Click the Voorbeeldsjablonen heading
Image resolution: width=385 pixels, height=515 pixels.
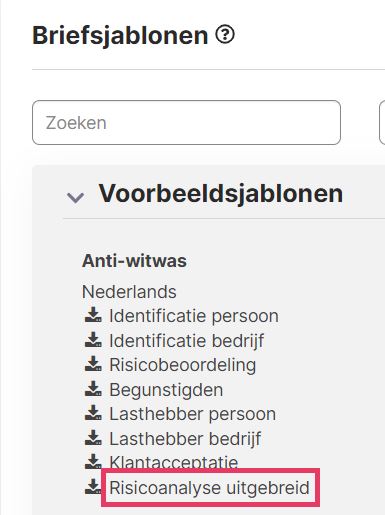coord(221,193)
